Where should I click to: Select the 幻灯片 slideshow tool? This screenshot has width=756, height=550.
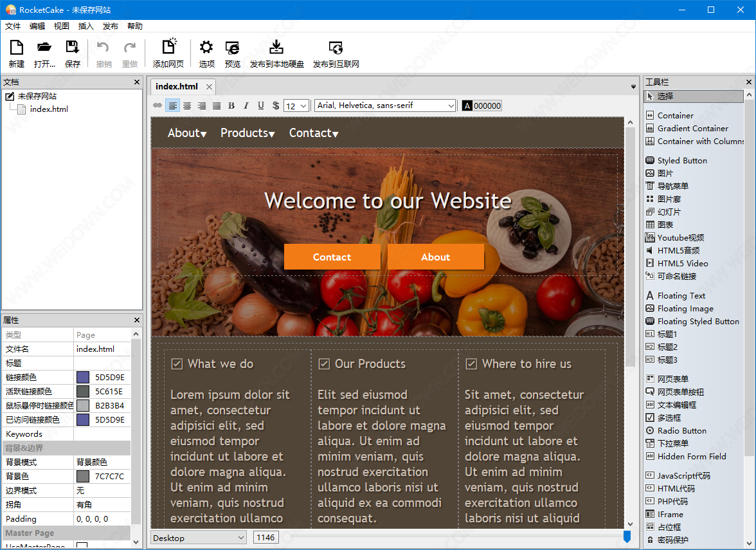(663, 212)
